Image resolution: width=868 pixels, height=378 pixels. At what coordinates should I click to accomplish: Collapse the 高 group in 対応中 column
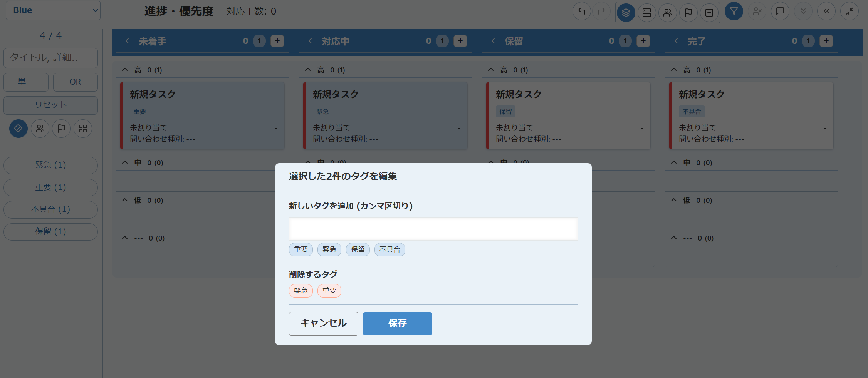click(x=308, y=70)
